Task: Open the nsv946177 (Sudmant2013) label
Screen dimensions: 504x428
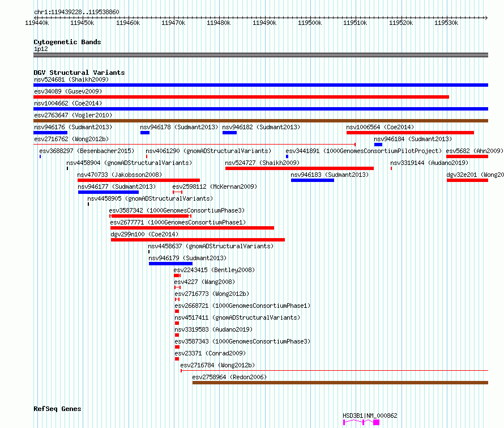Action: (117, 187)
